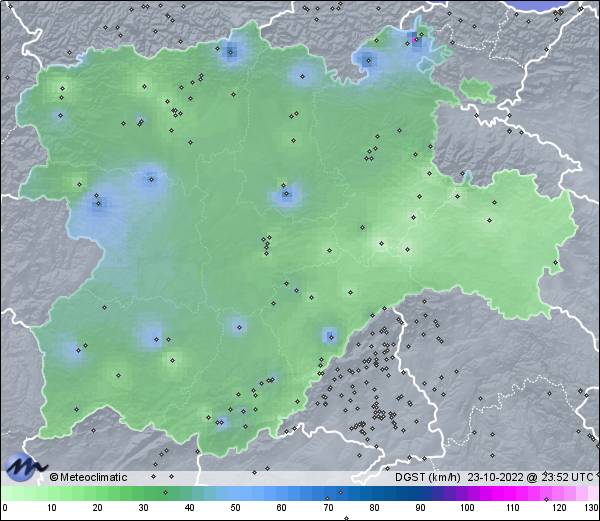Click the scale label 80

pyautogui.click(x=374, y=508)
